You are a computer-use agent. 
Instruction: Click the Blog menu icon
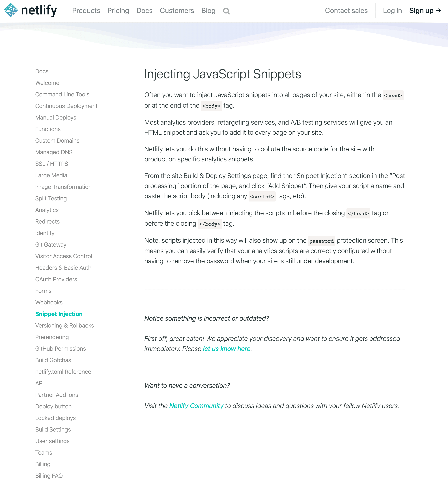[208, 10]
